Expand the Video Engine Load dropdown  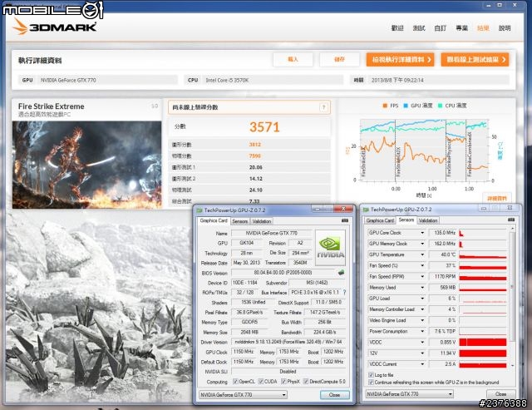click(422, 320)
